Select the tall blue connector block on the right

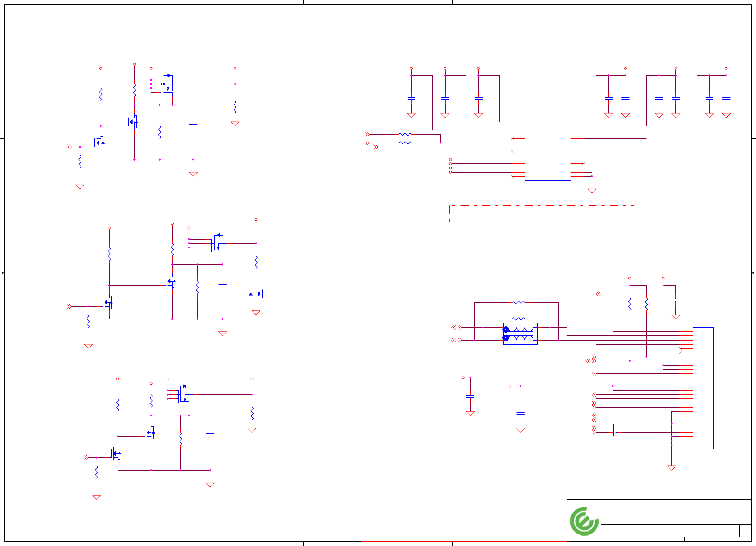pyautogui.click(x=703, y=388)
